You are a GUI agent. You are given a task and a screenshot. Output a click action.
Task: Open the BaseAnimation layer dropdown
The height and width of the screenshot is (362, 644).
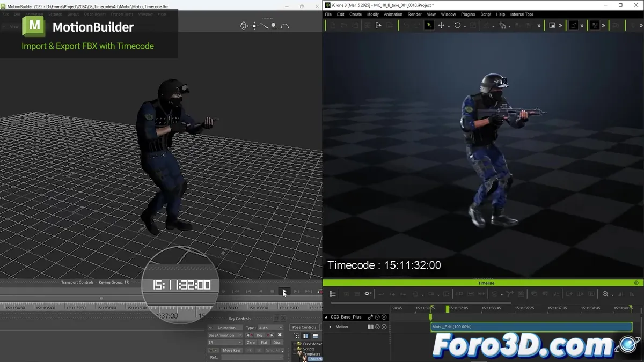tap(225, 335)
